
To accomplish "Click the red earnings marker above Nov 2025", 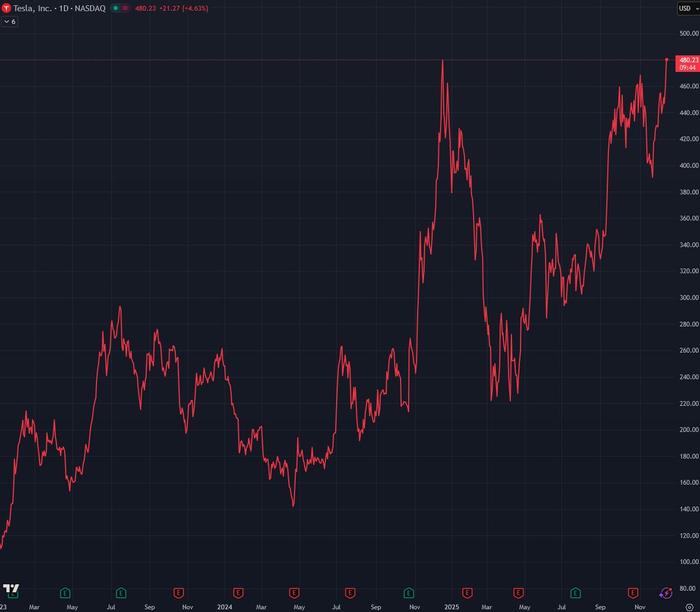I will coord(633,593).
